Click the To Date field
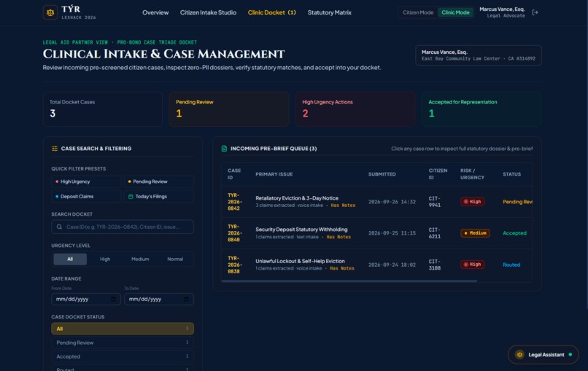Screen dimensions: 588x371 pyautogui.click(x=159, y=299)
